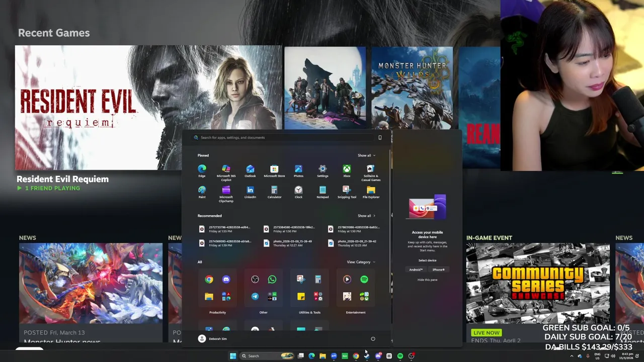Click the Start menu power icon

(373, 339)
